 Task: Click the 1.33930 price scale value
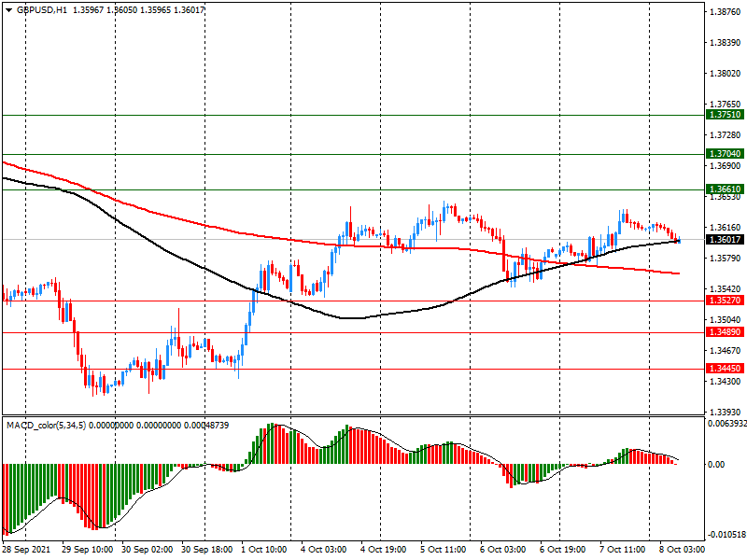pos(726,412)
